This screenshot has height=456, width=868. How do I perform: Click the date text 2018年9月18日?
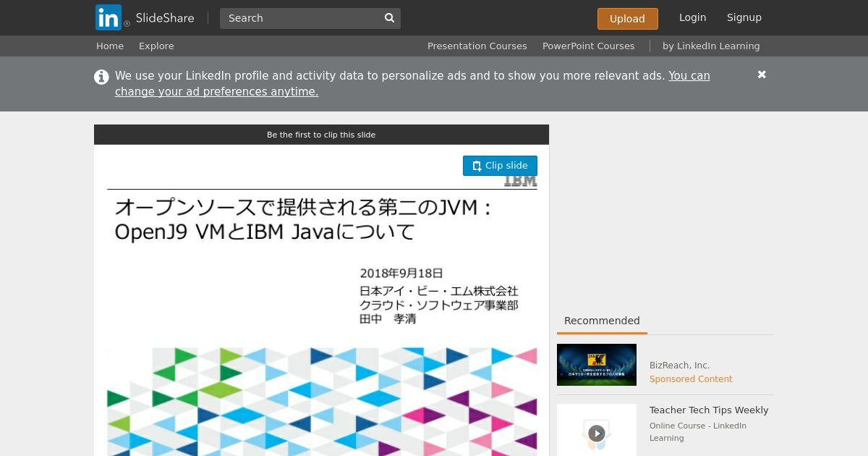click(401, 274)
